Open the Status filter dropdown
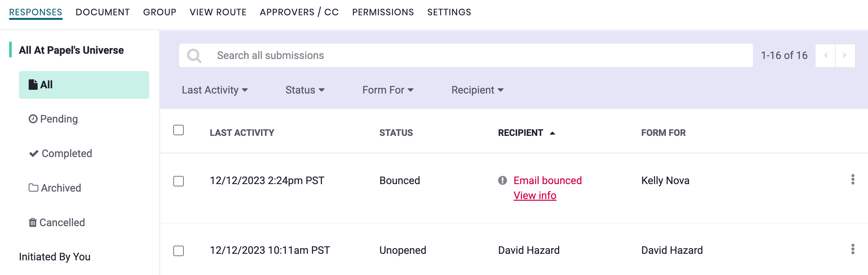 point(305,90)
